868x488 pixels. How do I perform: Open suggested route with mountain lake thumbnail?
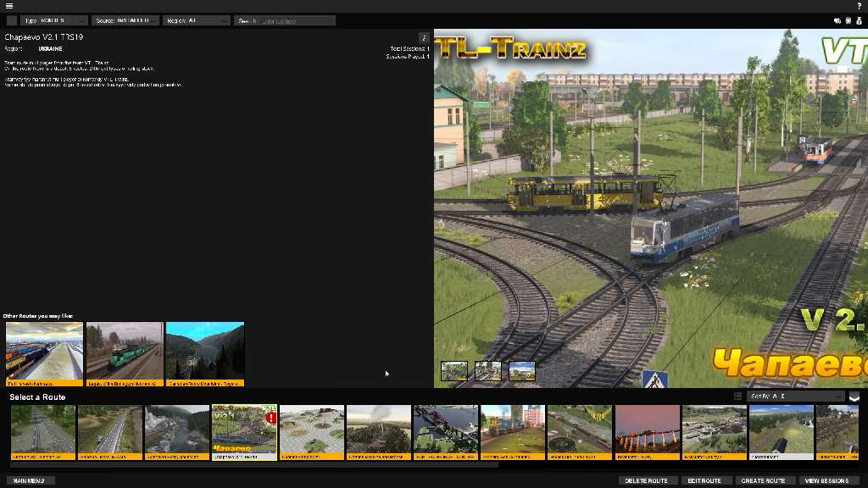click(x=205, y=354)
